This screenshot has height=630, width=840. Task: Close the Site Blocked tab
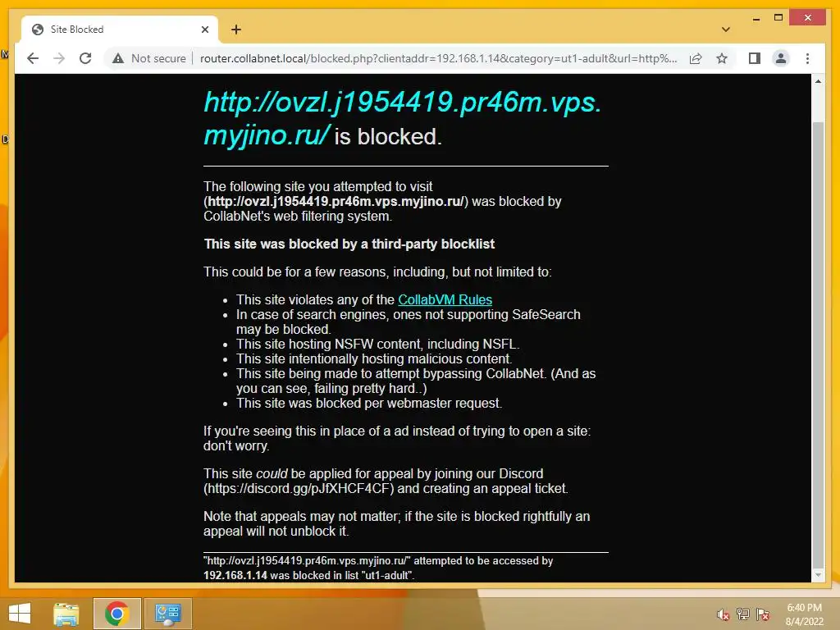[204, 30]
